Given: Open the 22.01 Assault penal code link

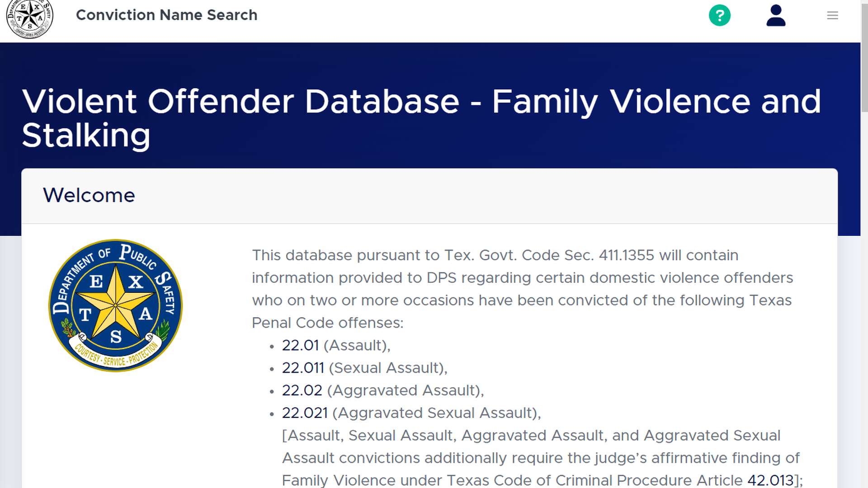Looking at the screenshot, I should (x=300, y=345).
